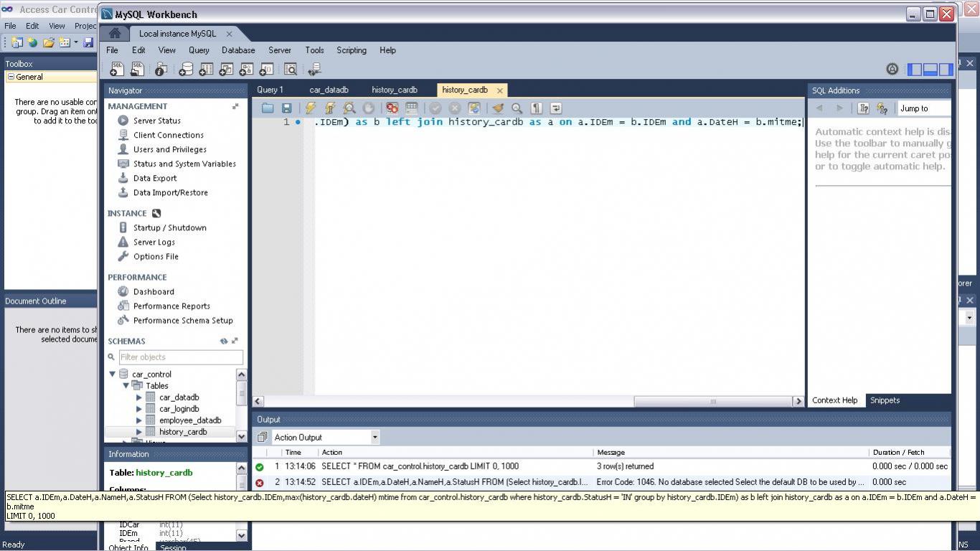980x551 pixels.
Task: Rollback the current transaction
Action: [454, 108]
